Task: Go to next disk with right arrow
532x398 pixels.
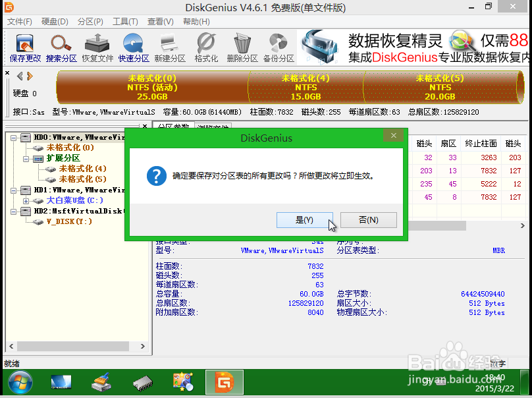Action: 30,76
